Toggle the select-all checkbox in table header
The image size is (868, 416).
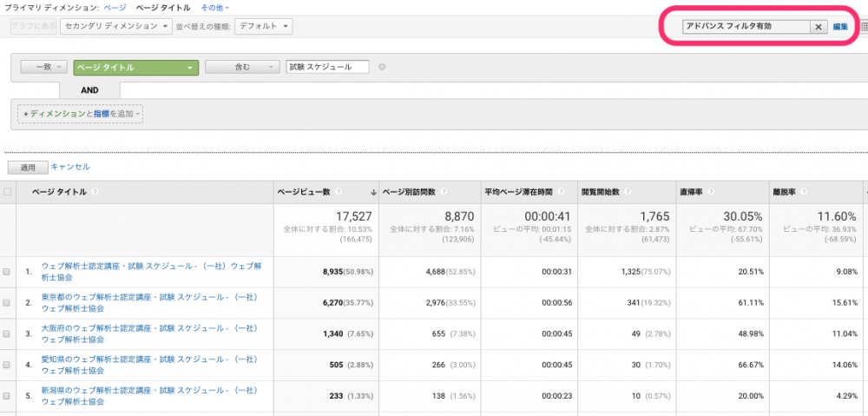7,192
